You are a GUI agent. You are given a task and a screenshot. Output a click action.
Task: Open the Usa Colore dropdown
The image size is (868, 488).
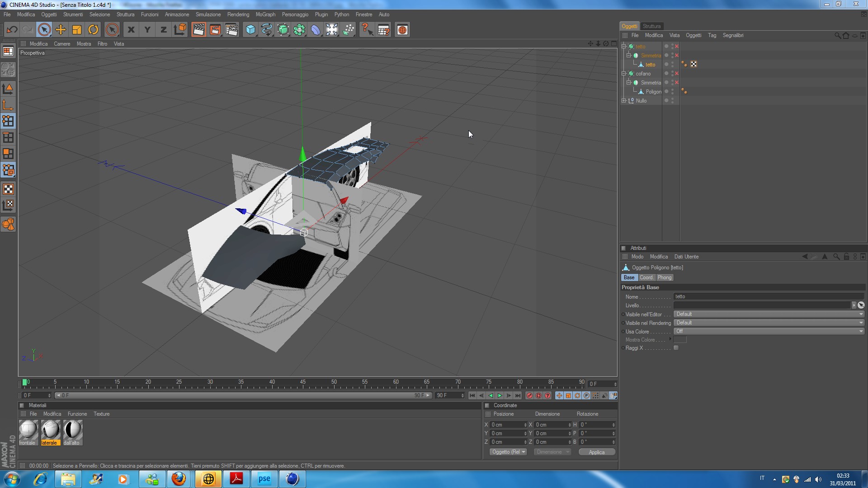click(769, 331)
